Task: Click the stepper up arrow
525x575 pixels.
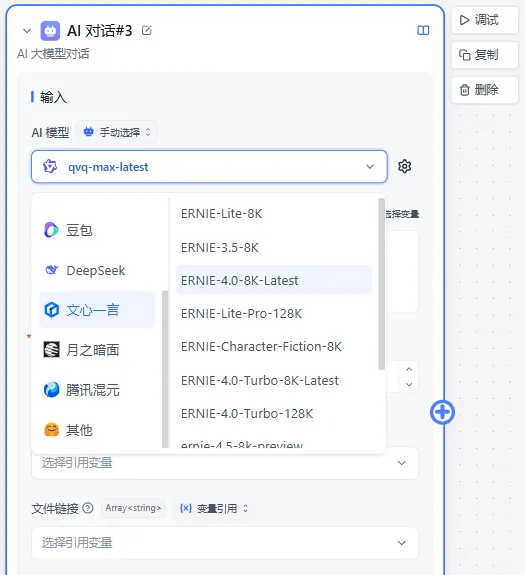Action: (x=409, y=369)
